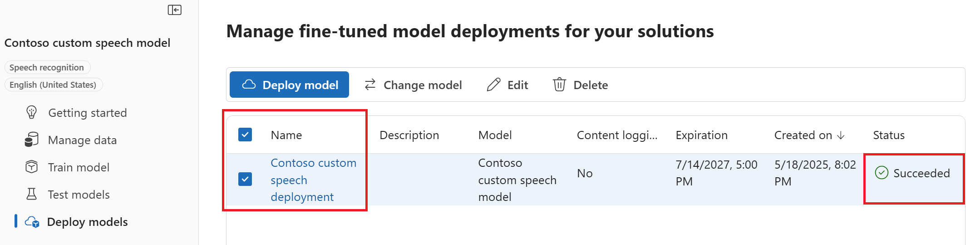Open the Manage data page
This screenshot has height=245, width=980.
(x=82, y=140)
